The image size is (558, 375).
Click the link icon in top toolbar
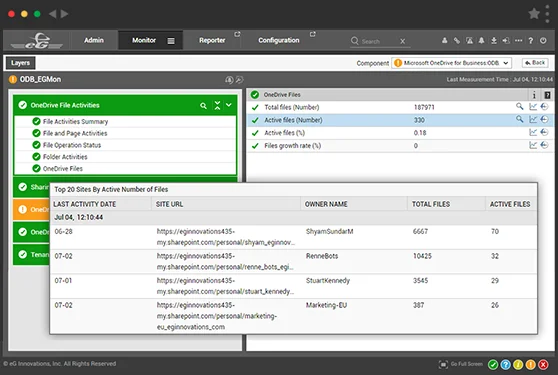pyautogui.click(x=457, y=41)
